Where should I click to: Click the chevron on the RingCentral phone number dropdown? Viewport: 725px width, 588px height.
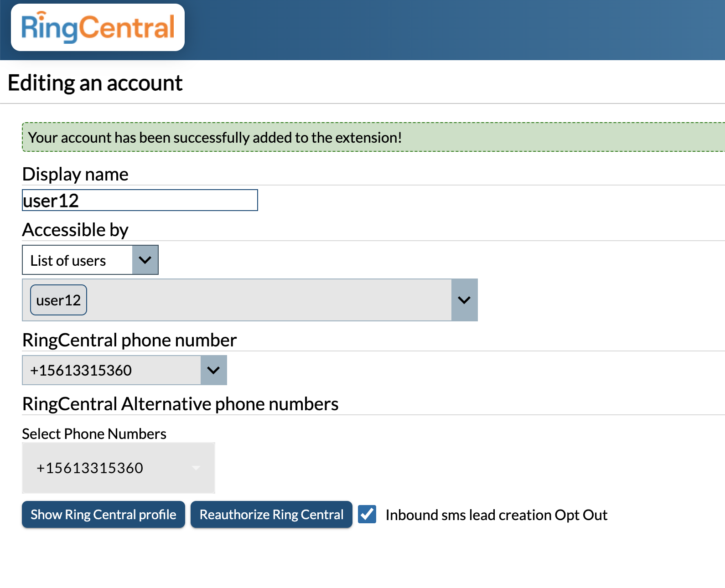coord(213,370)
